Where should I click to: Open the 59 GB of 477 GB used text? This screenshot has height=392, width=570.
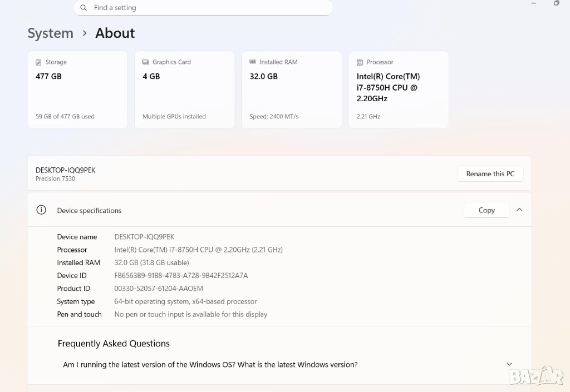pos(65,117)
